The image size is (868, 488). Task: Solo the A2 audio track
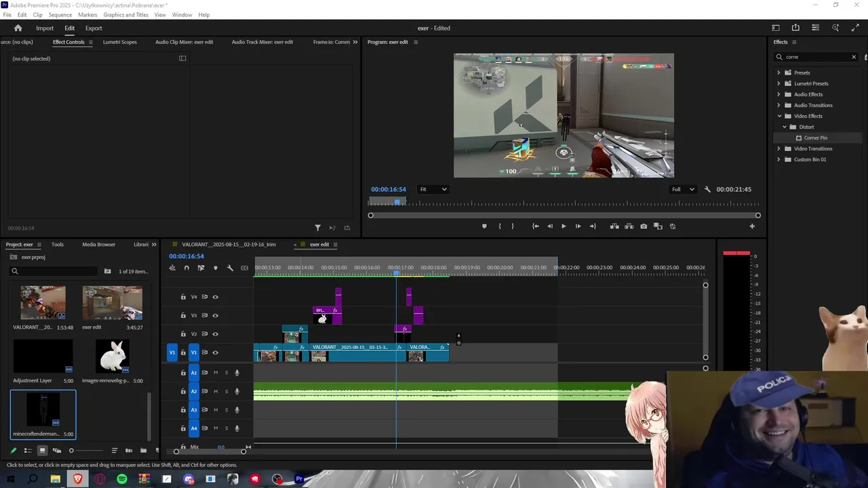[x=226, y=391]
